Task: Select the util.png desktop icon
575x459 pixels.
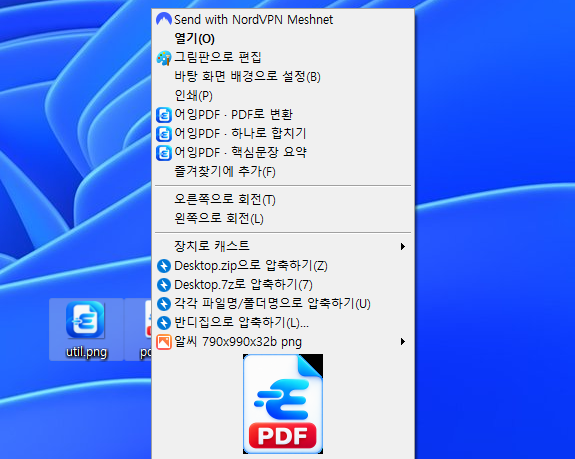Action: click(86, 330)
